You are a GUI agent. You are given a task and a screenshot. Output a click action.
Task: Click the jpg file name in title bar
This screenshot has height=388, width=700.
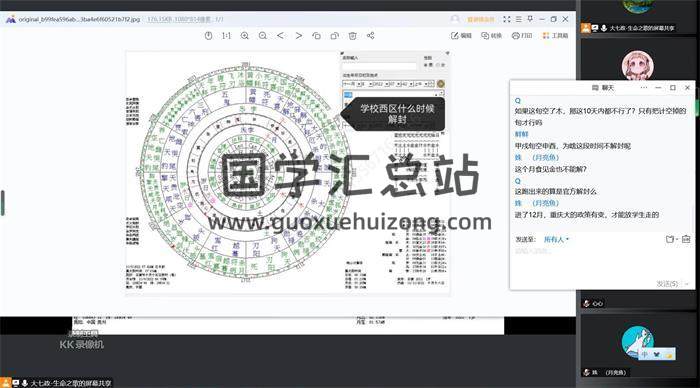[79, 20]
